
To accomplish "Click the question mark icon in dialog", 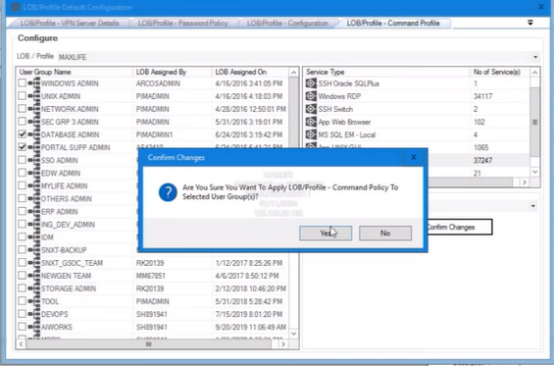I will (x=168, y=192).
